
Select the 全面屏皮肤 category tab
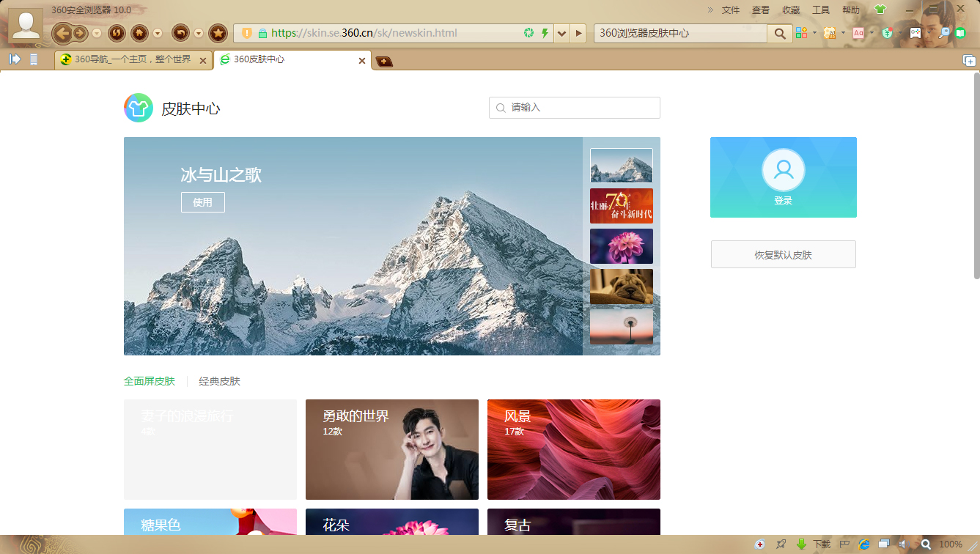pyautogui.click(x=150, y=381)
